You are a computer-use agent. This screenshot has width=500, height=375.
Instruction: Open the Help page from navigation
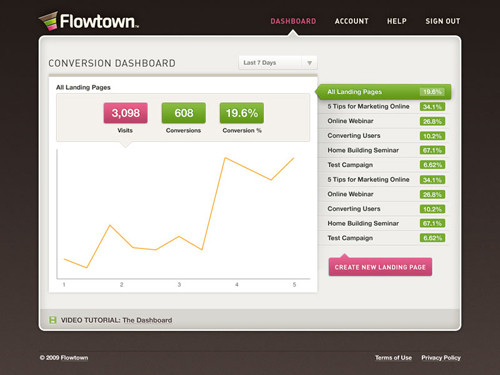[x=397, y=21]
